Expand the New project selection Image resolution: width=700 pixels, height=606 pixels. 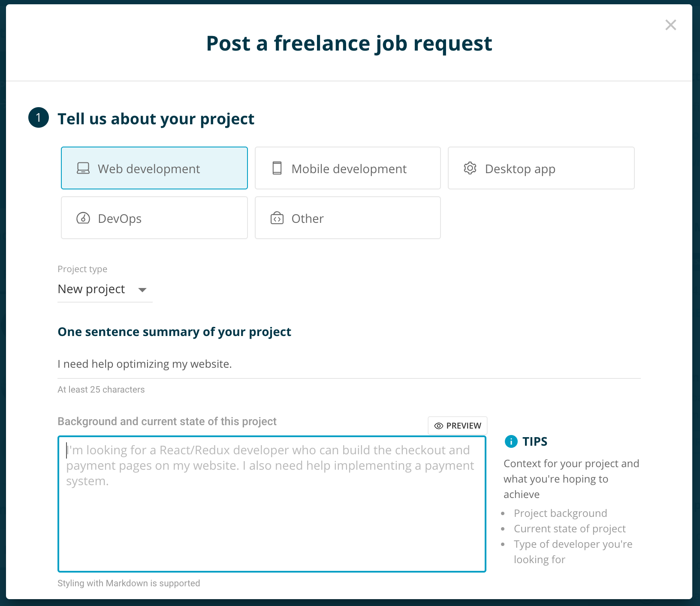(x=105, y=289)
